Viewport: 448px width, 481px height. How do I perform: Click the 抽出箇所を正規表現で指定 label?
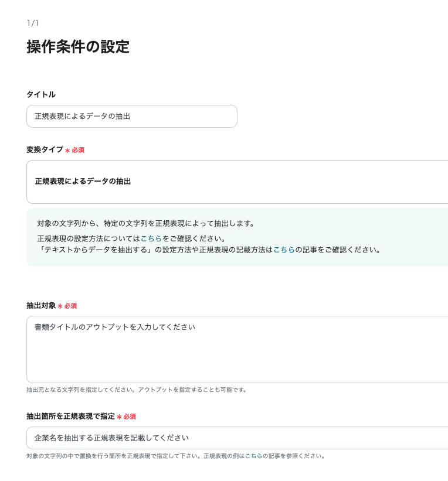[x=70, y=417]
